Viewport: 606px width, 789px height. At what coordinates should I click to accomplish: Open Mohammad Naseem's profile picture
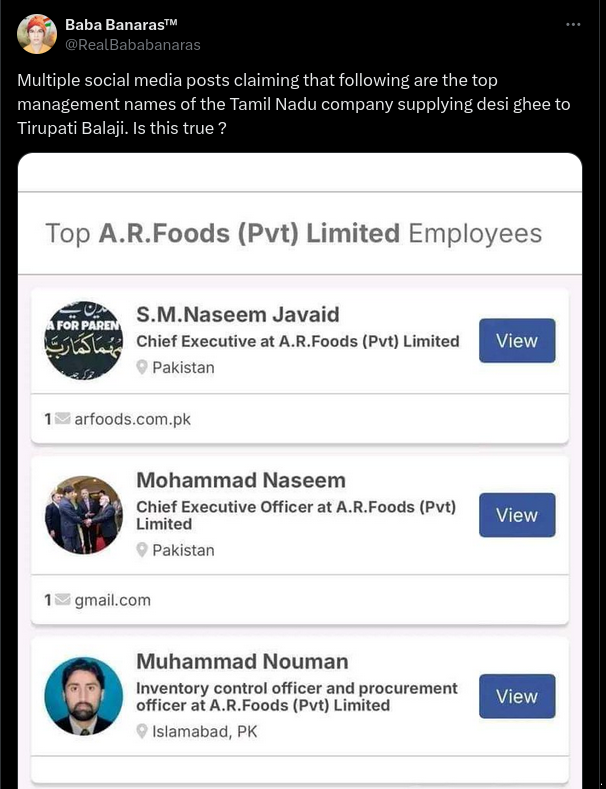[x=83, y=515]
